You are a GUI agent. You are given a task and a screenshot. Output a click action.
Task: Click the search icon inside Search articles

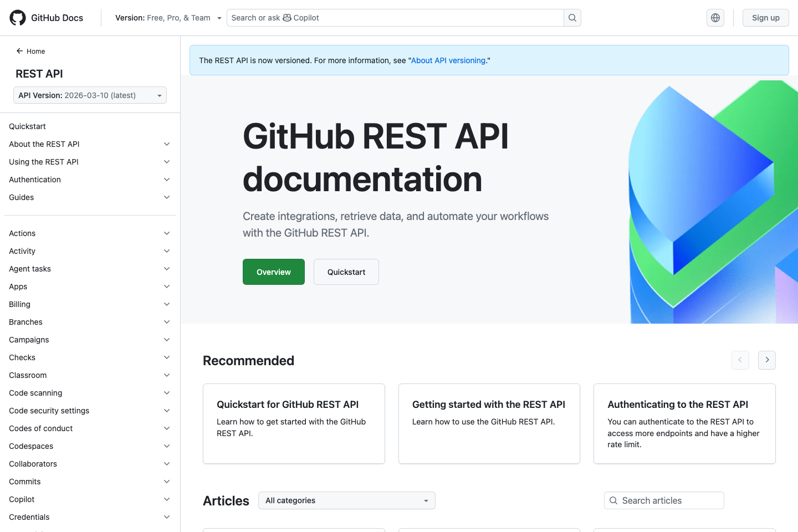click(x=613, y=500)
